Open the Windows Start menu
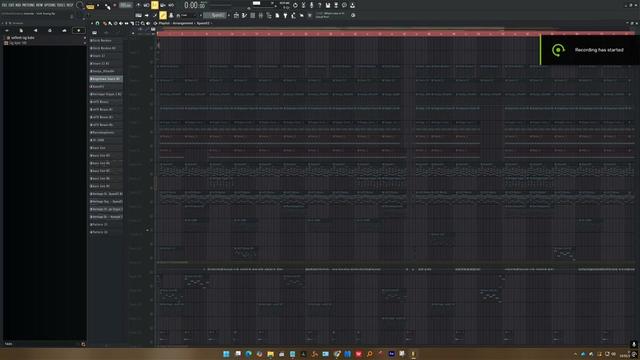Image resolution: width=640 pixels, height=360 pixels. pyautogui.click(x=226, y=354)
